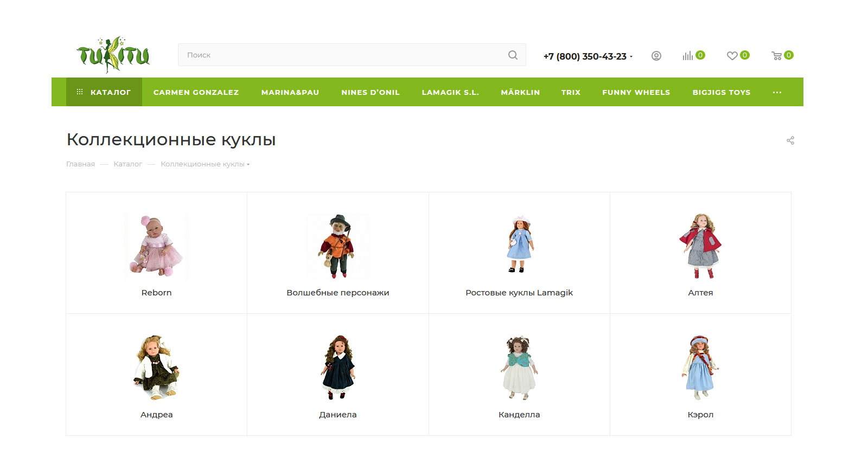
Task: Open the Андреа category link
Action: [x=157, y=415]
